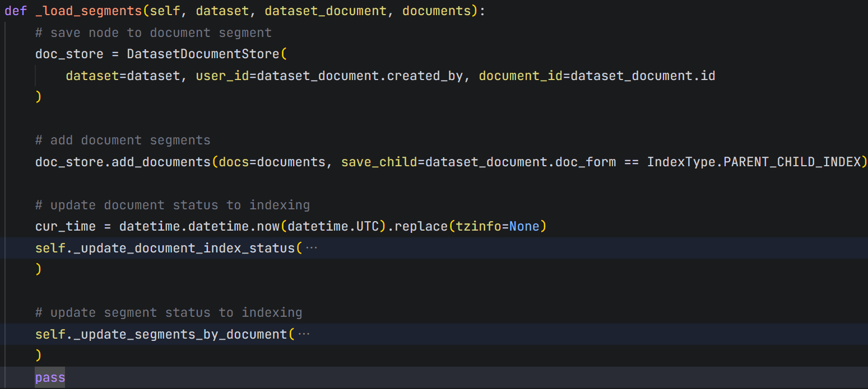Click the document_id keyword argument
868x389 pixels.
[521, 76]
